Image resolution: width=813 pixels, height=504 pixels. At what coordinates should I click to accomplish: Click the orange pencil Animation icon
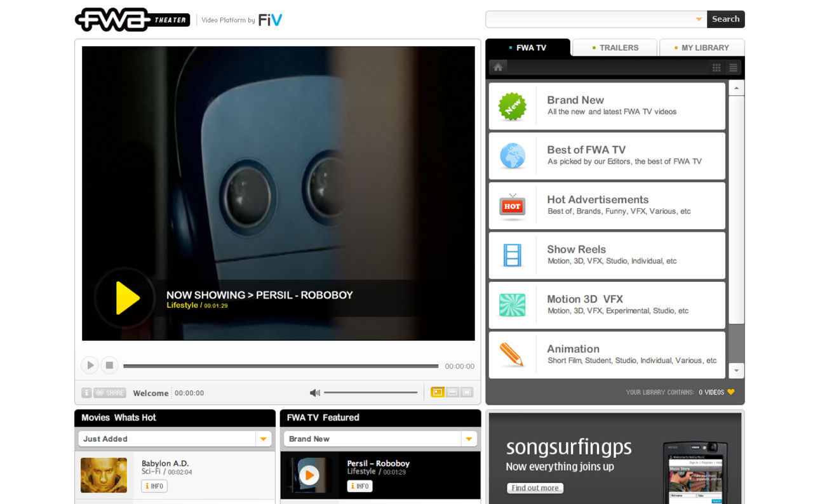point(512,355)
